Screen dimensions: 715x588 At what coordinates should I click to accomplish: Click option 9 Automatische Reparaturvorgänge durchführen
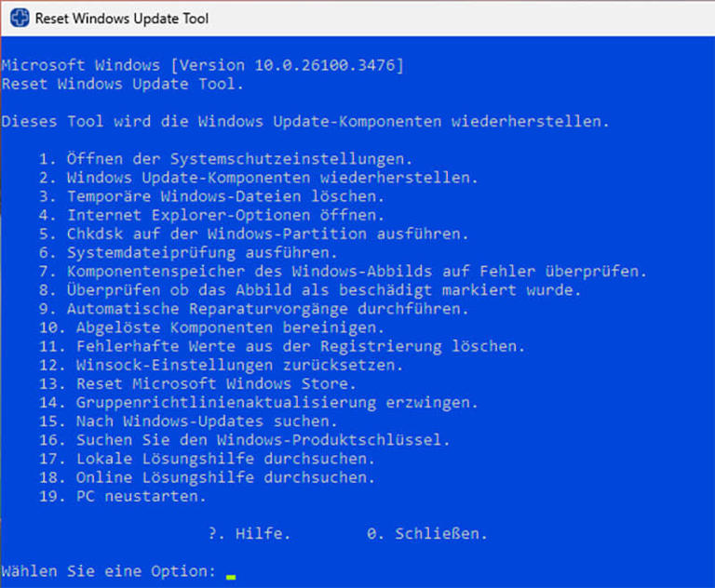(253, 309)
